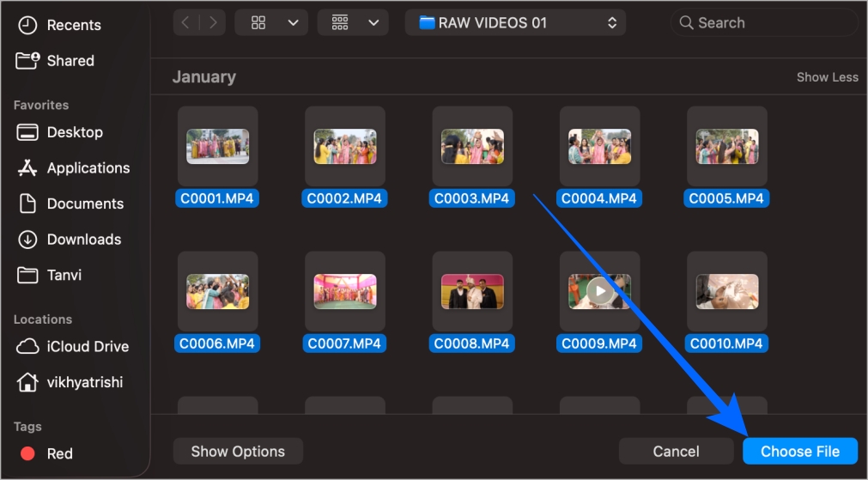Click the C0003.MP4 file name

click(x=471, y=198)
